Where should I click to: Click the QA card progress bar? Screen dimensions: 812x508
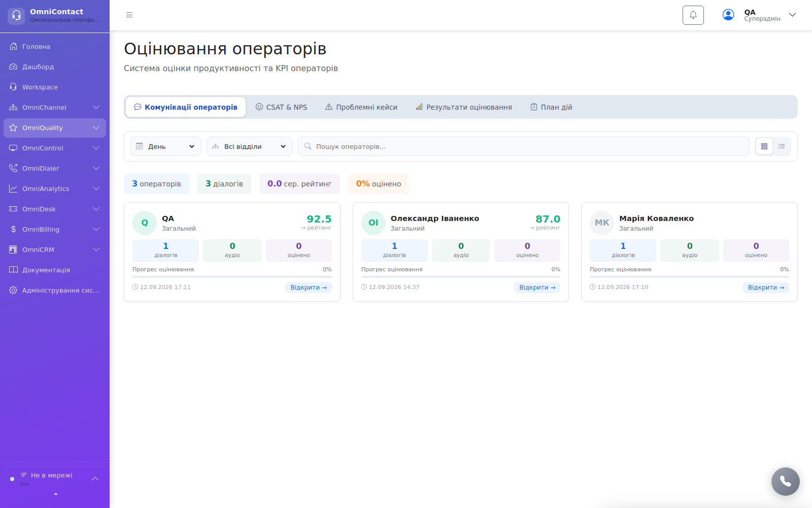[232, 277]
